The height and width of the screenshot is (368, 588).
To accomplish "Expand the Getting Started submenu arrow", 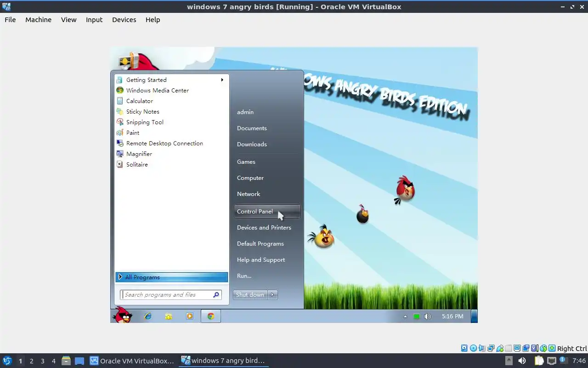I will tap(222, 80).
